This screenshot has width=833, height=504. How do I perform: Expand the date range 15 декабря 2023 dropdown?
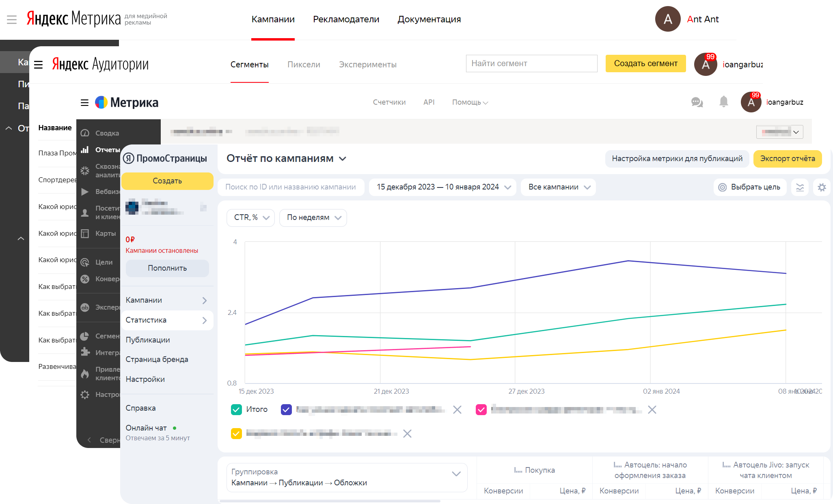pyautogui.click(x=442, y=187)
